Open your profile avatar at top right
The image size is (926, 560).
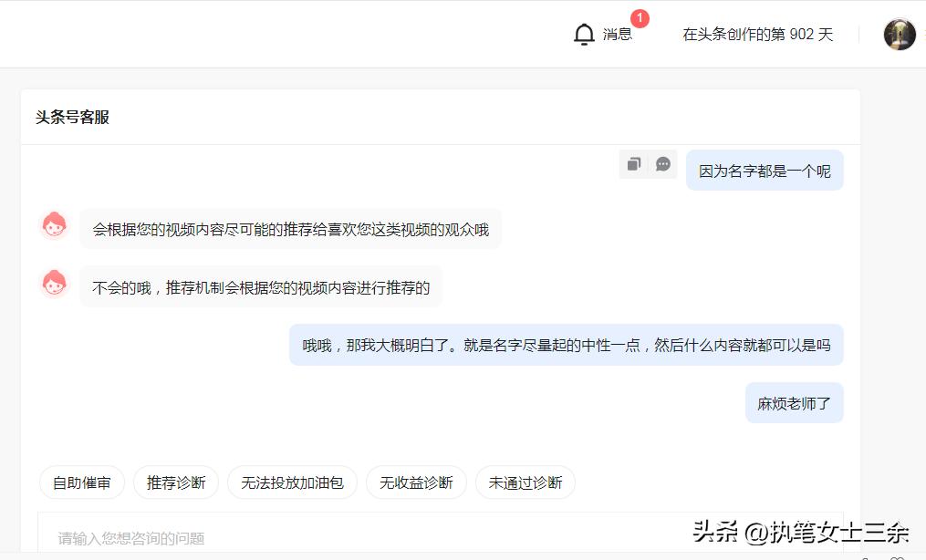(900, 34)
